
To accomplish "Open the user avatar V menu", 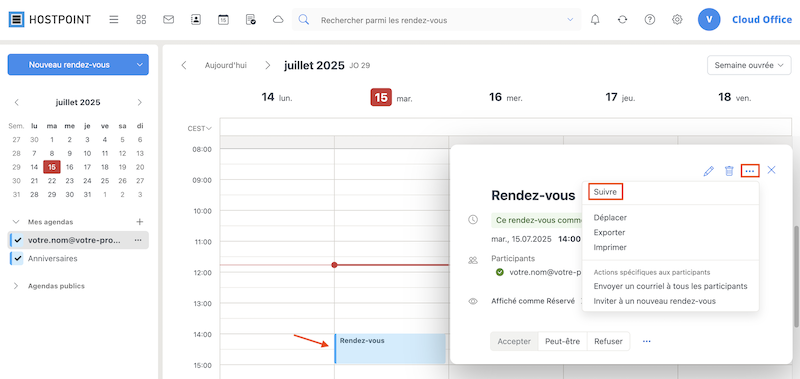I will (709, 20).
